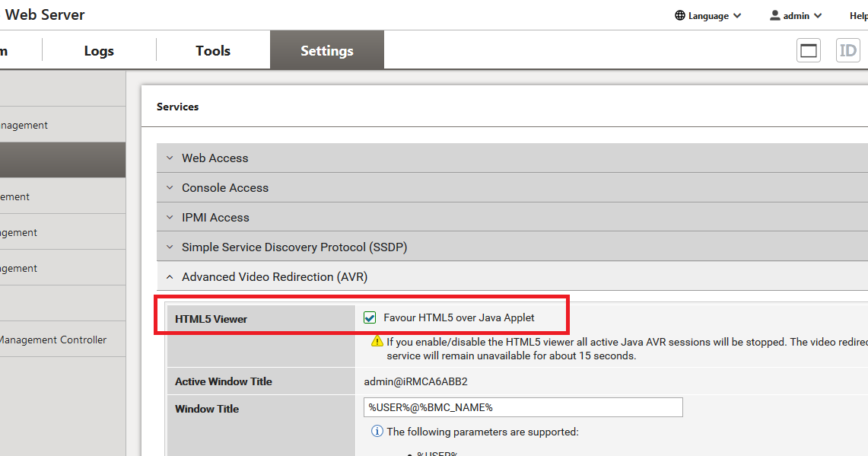Open the AVR screen preview icon
Screen dimensions: 868x456
point(809,49)
